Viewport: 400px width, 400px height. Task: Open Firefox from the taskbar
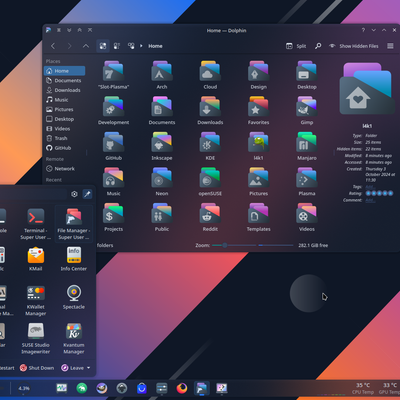pos(182,388)
